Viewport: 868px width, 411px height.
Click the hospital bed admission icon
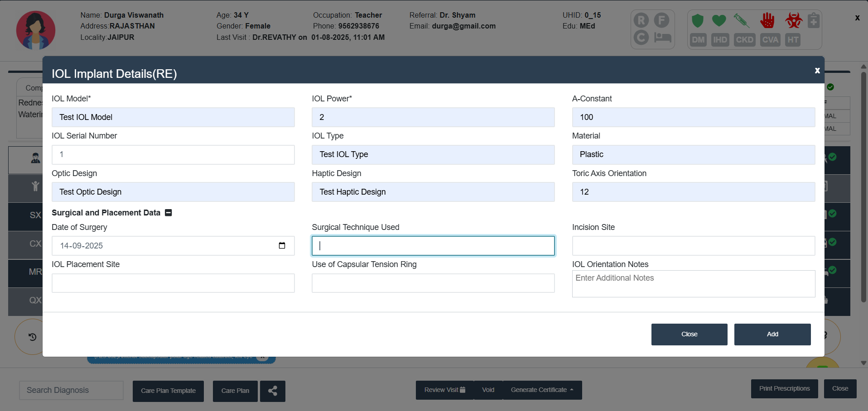click(662, 38)
